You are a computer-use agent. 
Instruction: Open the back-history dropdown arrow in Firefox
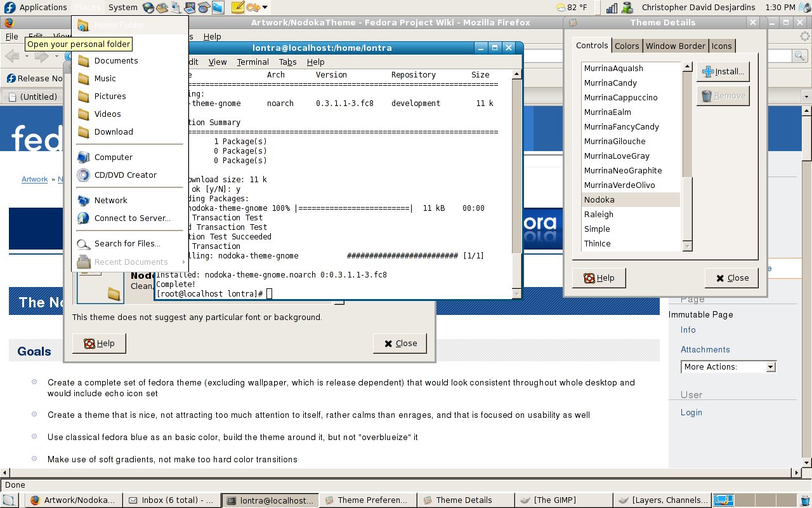pos(26,57)
